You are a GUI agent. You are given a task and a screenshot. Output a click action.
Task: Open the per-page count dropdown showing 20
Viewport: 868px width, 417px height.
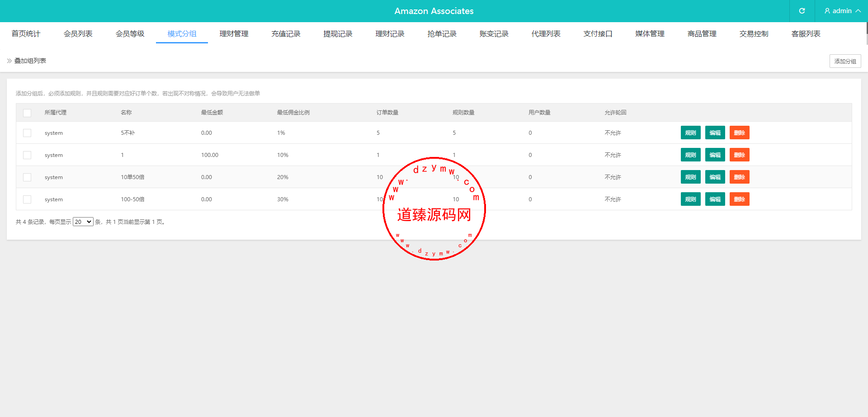tap(83, 222)
